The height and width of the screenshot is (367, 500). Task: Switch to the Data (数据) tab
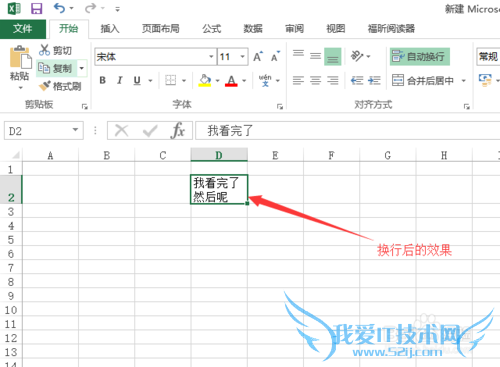click(x=253, y=29)
